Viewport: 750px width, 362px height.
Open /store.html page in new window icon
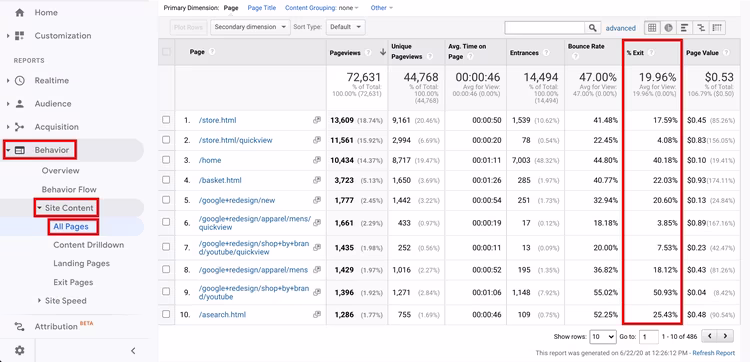point(317,121)
